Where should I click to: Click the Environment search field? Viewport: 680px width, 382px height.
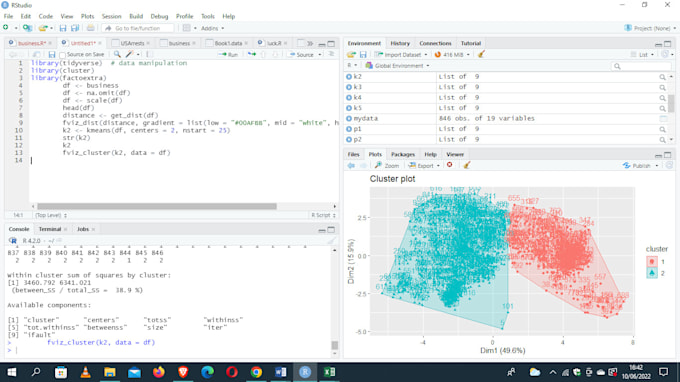(641, 66)
